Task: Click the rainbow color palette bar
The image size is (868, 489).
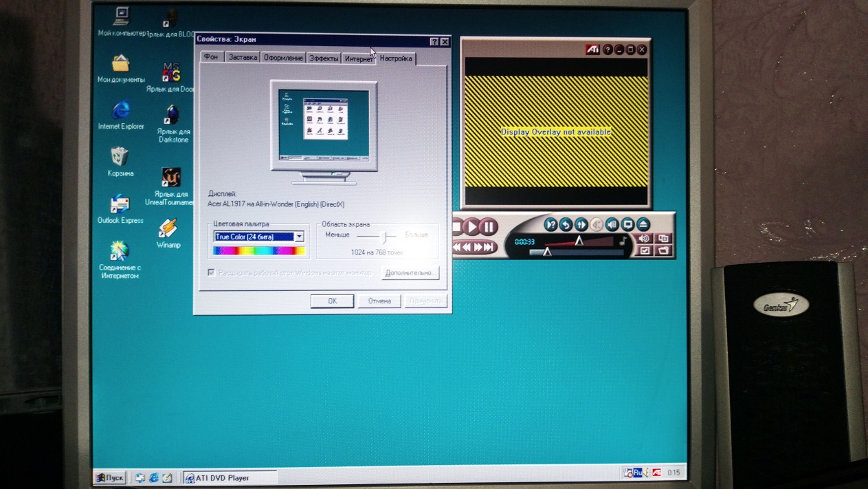Action: click(x=260, y=251)
